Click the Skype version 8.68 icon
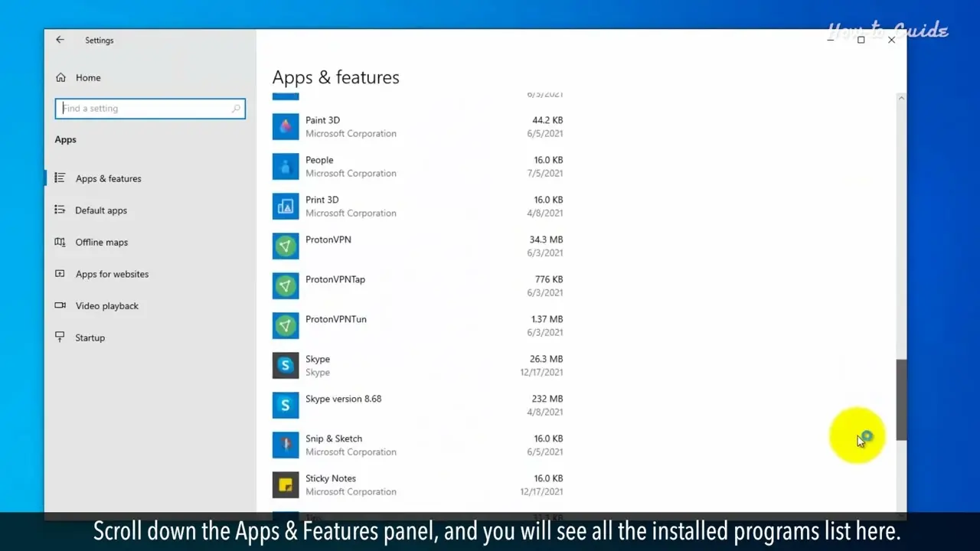 (x=286, y=405)
